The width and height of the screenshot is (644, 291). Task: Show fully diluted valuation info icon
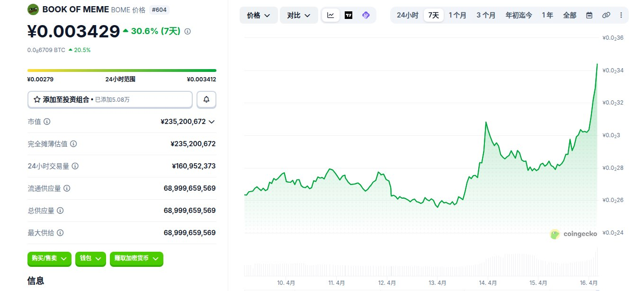[x=73, y=144]
